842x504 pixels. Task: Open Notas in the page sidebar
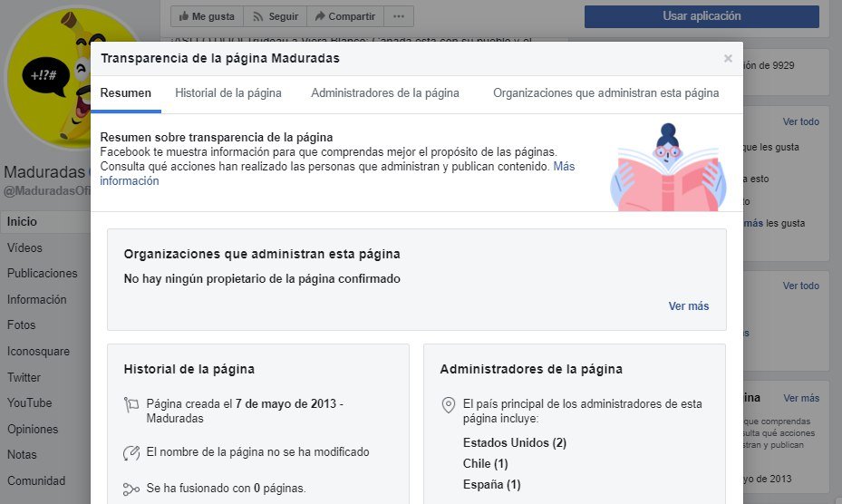tap(22, 454)
